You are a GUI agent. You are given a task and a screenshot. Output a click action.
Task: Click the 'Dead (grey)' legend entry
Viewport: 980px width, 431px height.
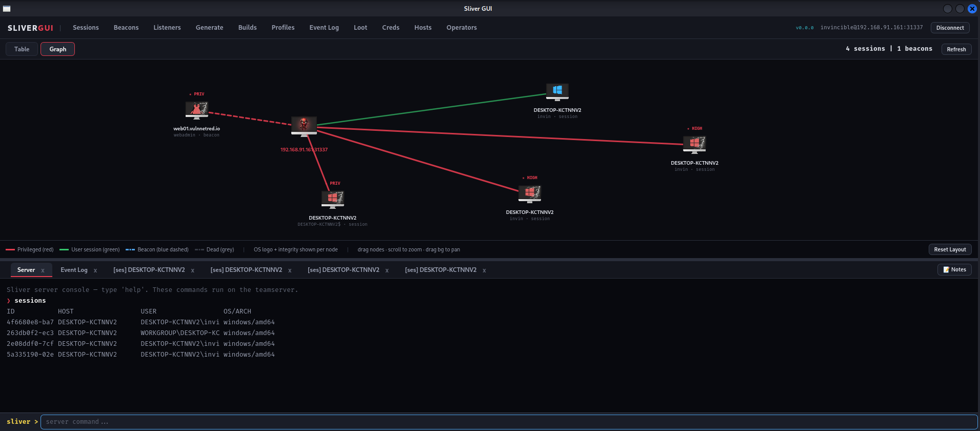click(214, 249)
